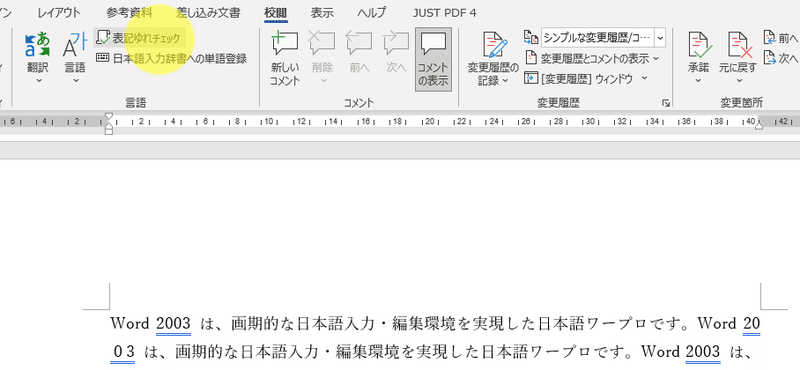Click 承諾 accept change icon
The height and width of the screenshot is (370, 800).
(699, 45)
